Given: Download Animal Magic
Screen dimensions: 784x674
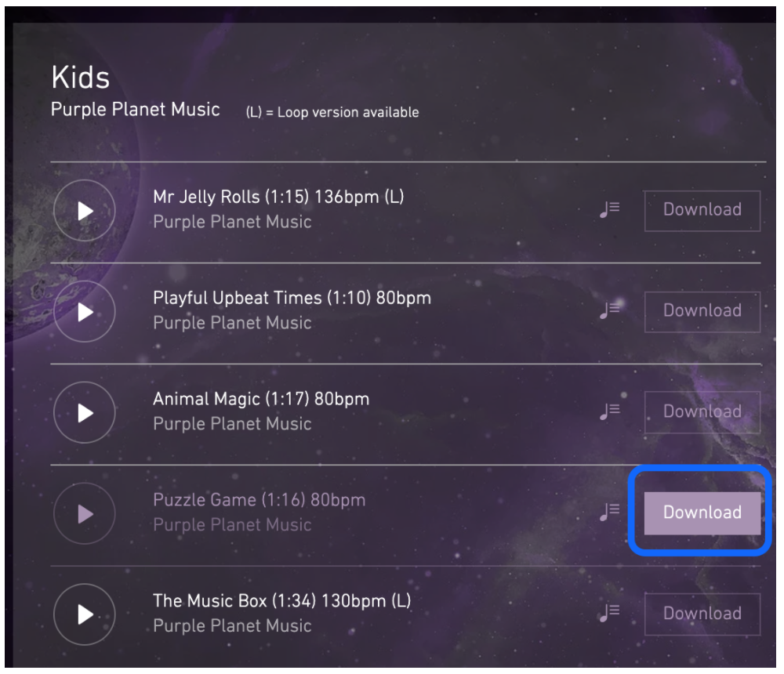Looking at the screenshot, I should point(702,411).
